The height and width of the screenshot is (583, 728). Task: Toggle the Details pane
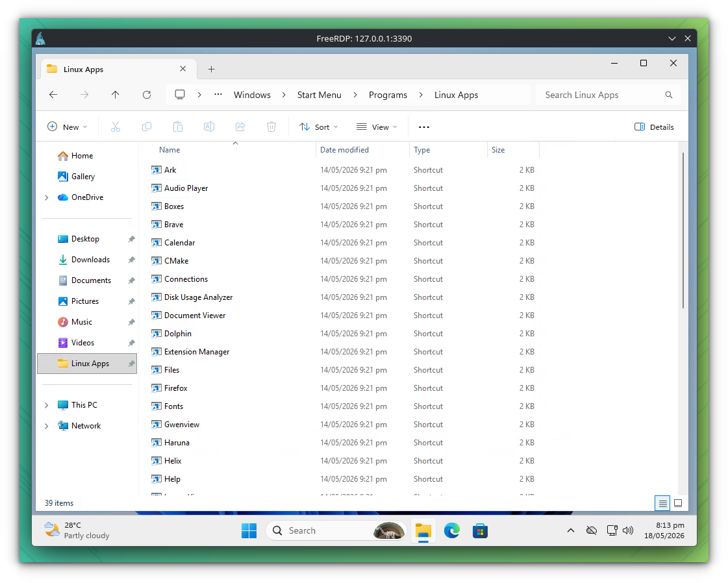(x=654, y=127)
